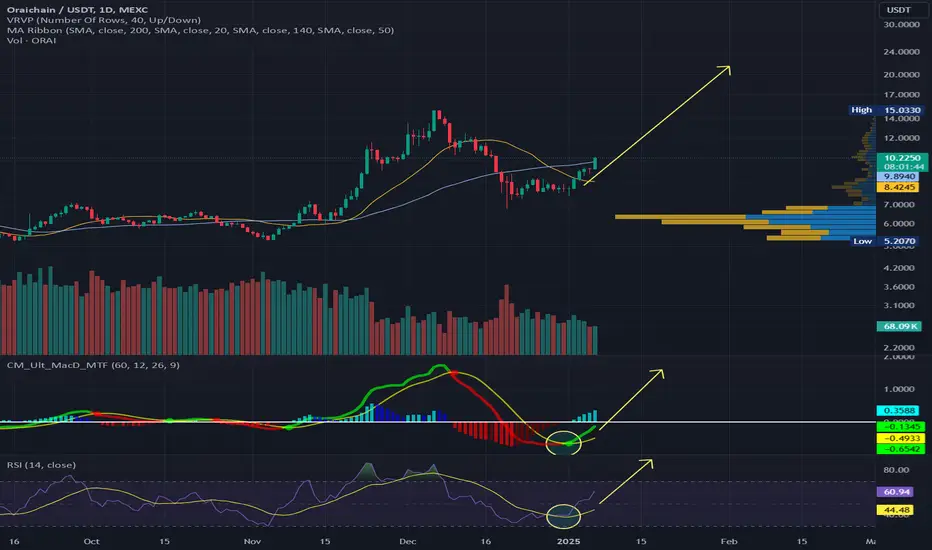The image size is (932, 550).
Task: Click the 68.09K volume value label
Action: (x=899, y=326)
